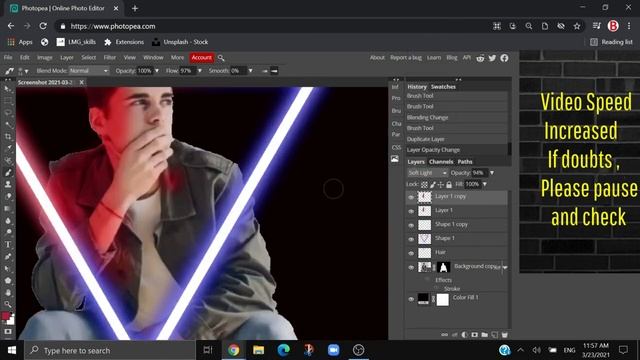Toggle lock transparent pixels checkerboard icon
The height and width of the screenshot is (360, 640).
coord(424,184)
